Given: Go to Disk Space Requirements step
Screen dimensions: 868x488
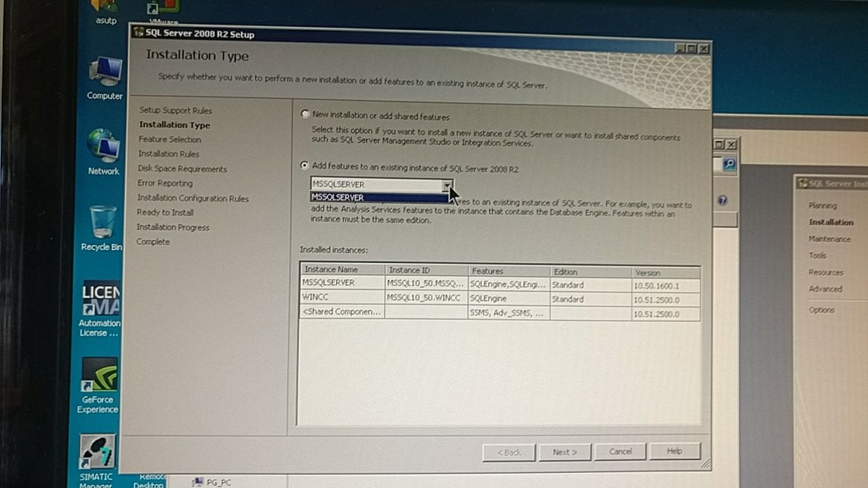Looking at the screenshot, I should pos(182,169).
